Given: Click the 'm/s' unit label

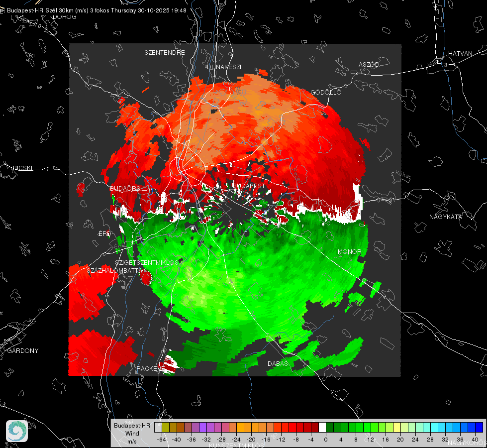Looking at the screenshot, I should [x=132, y=441].
